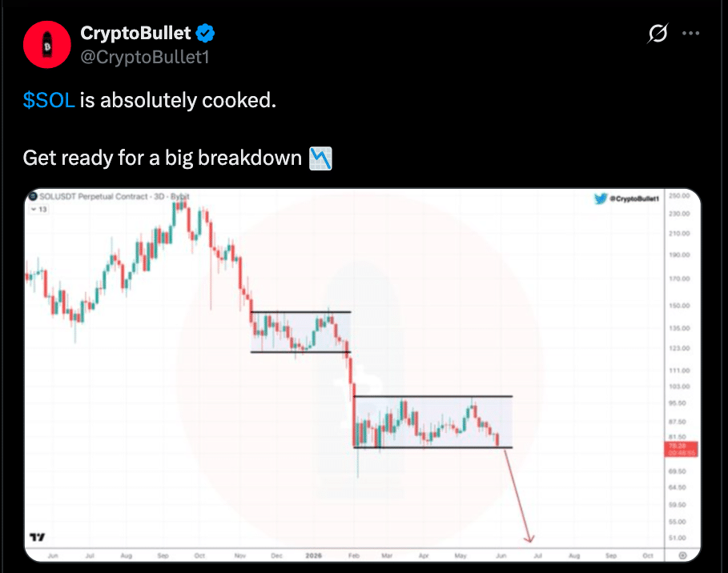This screenshot has height=573, width=728.
Task: Click the SOLUSDT symbol icon in chart
Action: [x=33, y=196]
